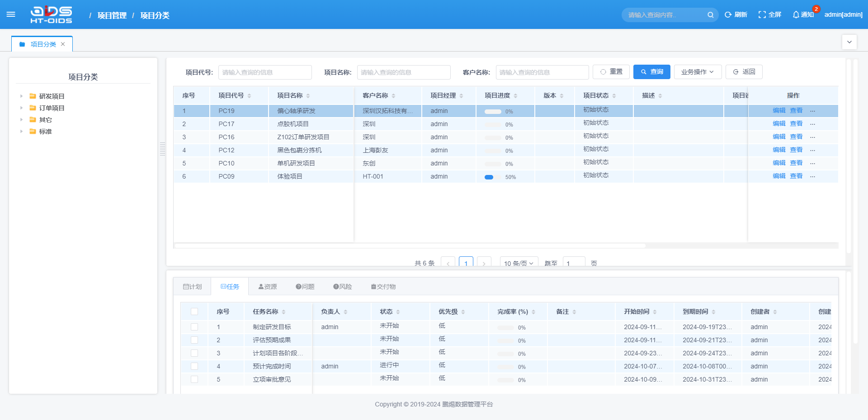Open the tabs dropdown chevron at top right
The image size is (868, 420).
(x=849, y=42)
